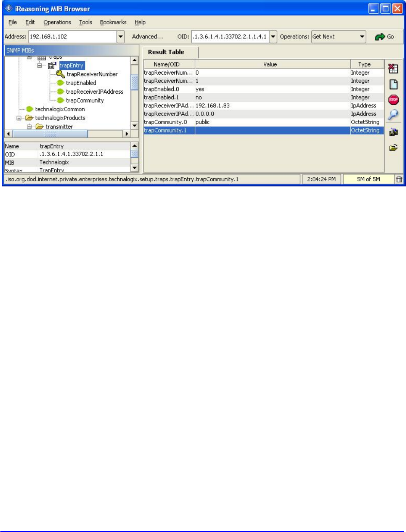The width and height of the screenshot is (406, 532).
Task: Select the transmitter tree node
Action: [59, 126]
